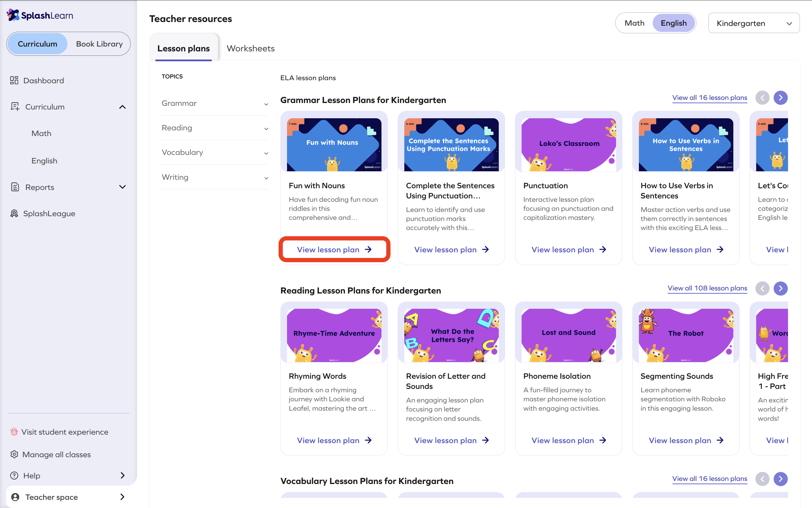The image size is (812, 508).
Task: Open the Rhyme-Time Adventure thumbnail
Action: coord(334,335)
